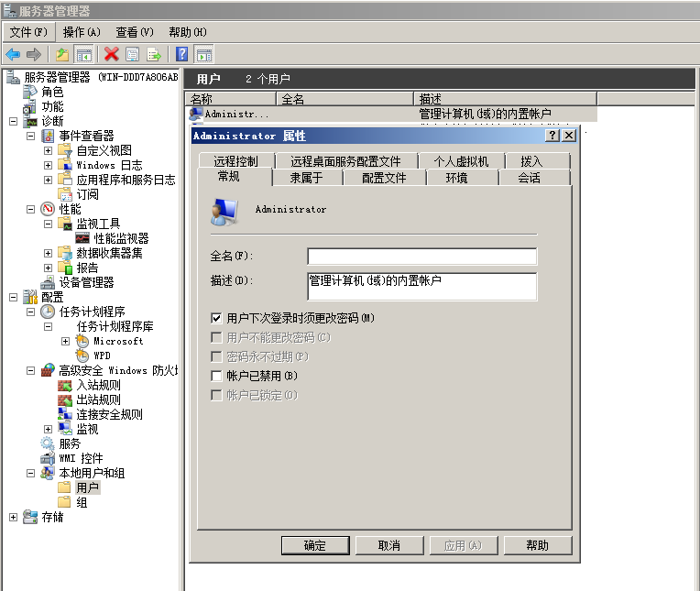
Task: Collapse the 事件查看器 node
Action: pos(31,137)
